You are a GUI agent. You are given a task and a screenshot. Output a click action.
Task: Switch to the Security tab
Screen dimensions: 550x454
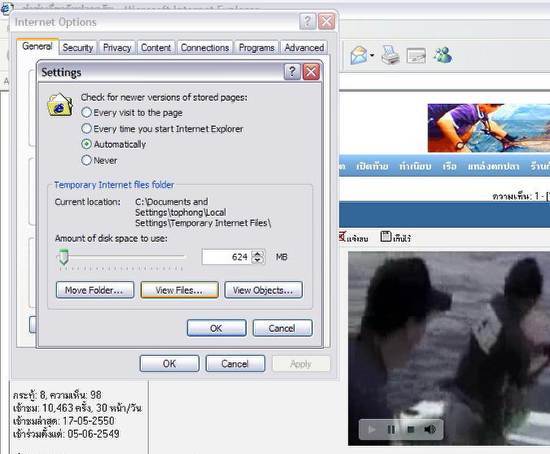point(78,48)
